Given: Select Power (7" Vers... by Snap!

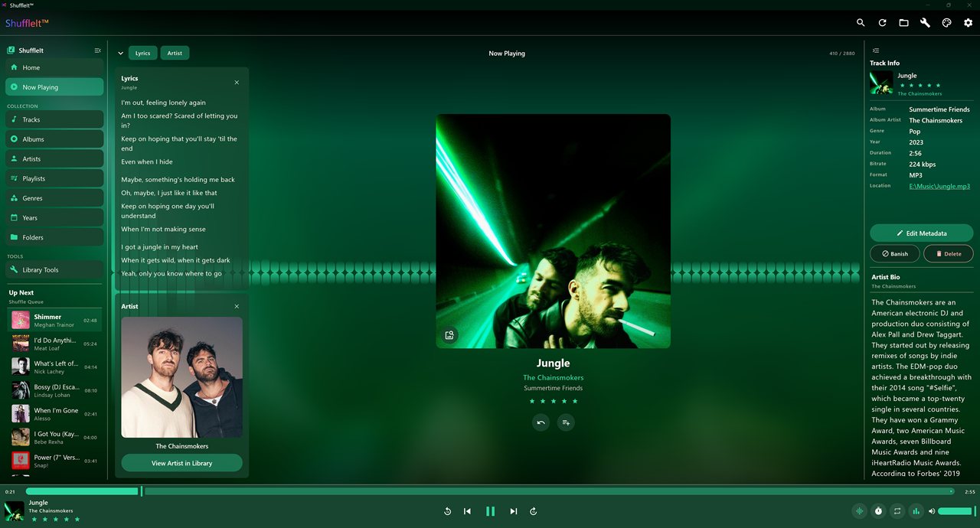Looking at the screenshot, I should pos(54,461).
